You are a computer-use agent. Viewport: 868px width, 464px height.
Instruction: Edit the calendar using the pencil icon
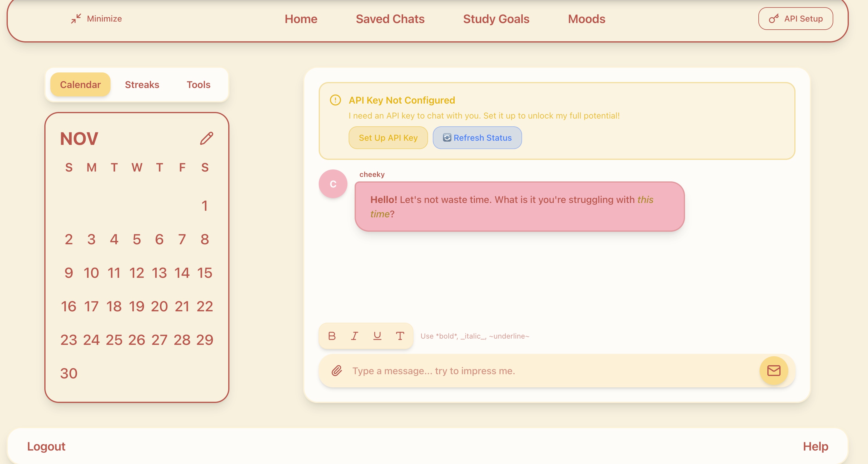pos(206,138)
